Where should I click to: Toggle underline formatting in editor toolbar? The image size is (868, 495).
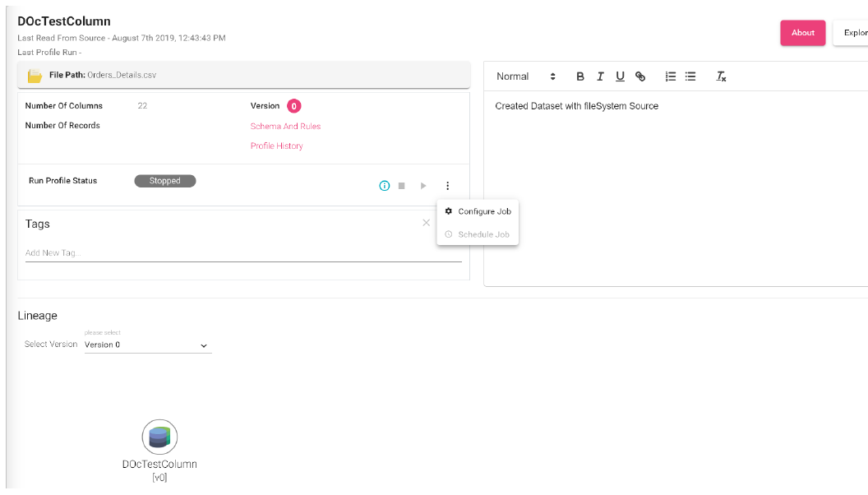pyautogui.click(x=620, y=76)
